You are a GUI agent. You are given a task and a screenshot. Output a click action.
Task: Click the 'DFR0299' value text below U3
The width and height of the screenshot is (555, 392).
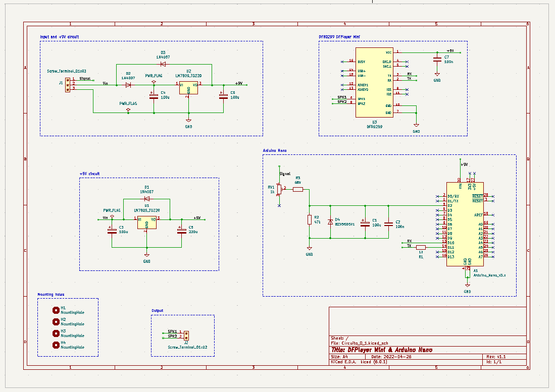(375, 127)
